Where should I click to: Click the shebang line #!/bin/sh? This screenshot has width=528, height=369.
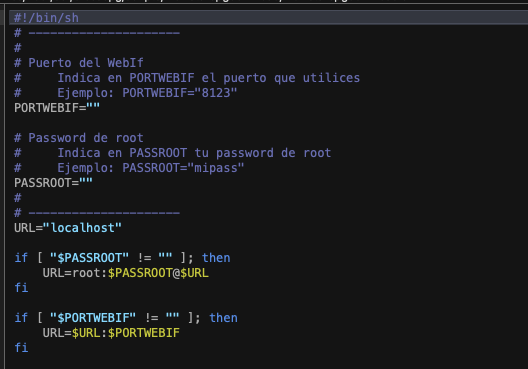pos(46,18)
